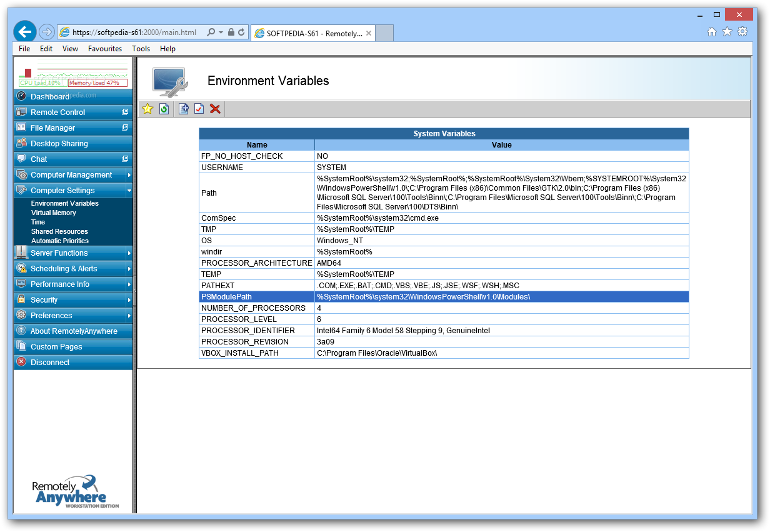Screen dimensions: 770x532
Task: Expand the Security submenu arrow
Action: [129, 300]
